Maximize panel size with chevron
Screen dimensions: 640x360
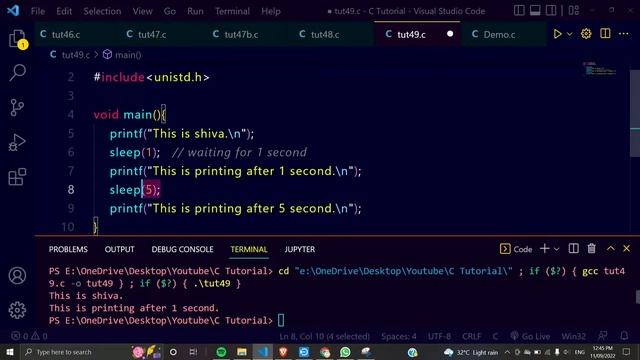pos(610,249)
